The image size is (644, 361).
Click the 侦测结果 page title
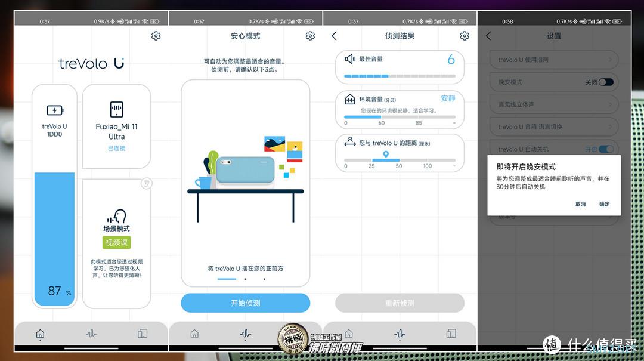click(400, 36)
